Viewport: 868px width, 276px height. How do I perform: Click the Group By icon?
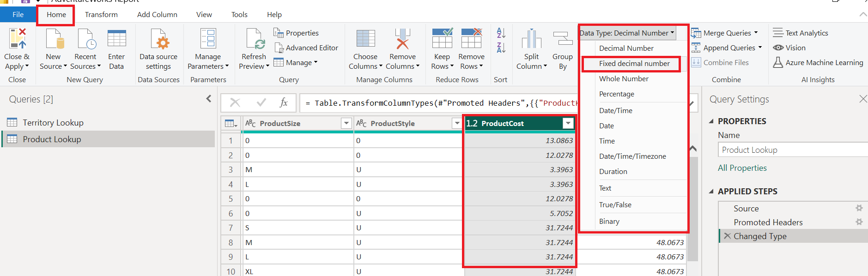(562, 39)
